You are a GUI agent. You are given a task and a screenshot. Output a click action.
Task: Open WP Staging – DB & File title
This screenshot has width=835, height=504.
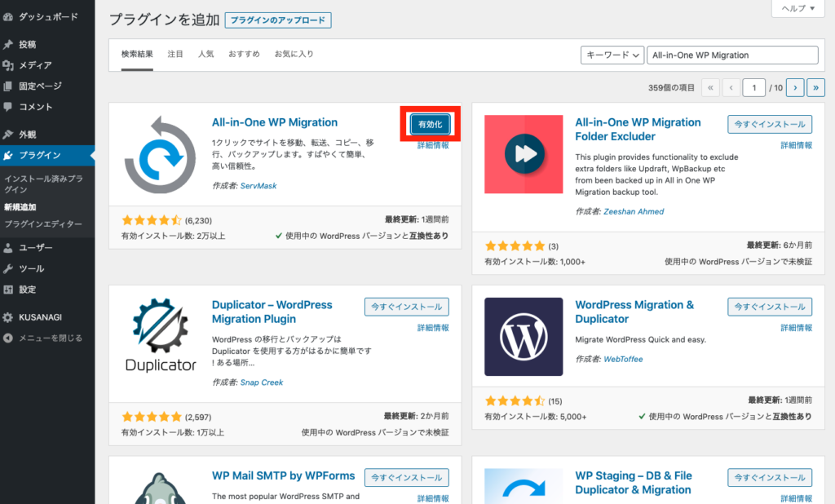(x=634, y=483)
